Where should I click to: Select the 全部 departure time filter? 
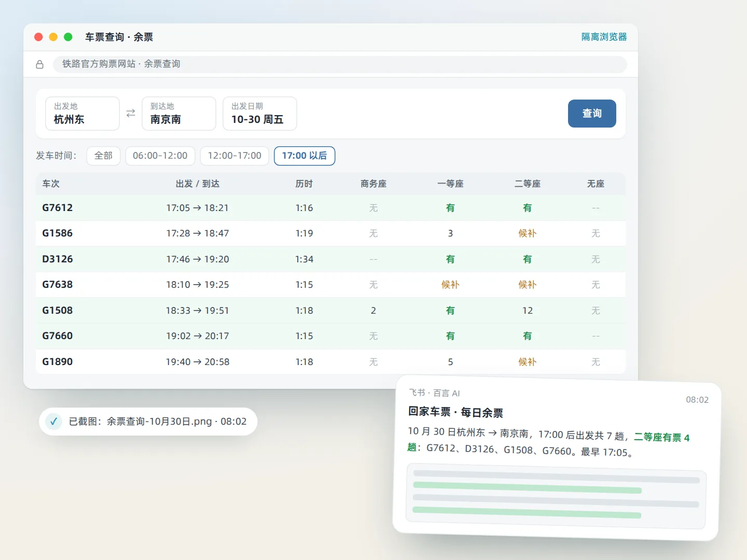103,156
